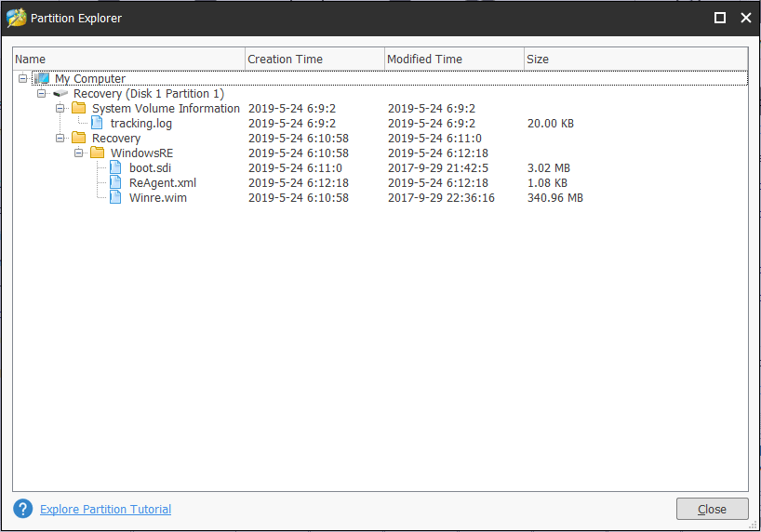This screenshot has width=761, height=532.
Task: Collapse the My Computer tree node
Action: pyautogui.click(x=23, y=78)
